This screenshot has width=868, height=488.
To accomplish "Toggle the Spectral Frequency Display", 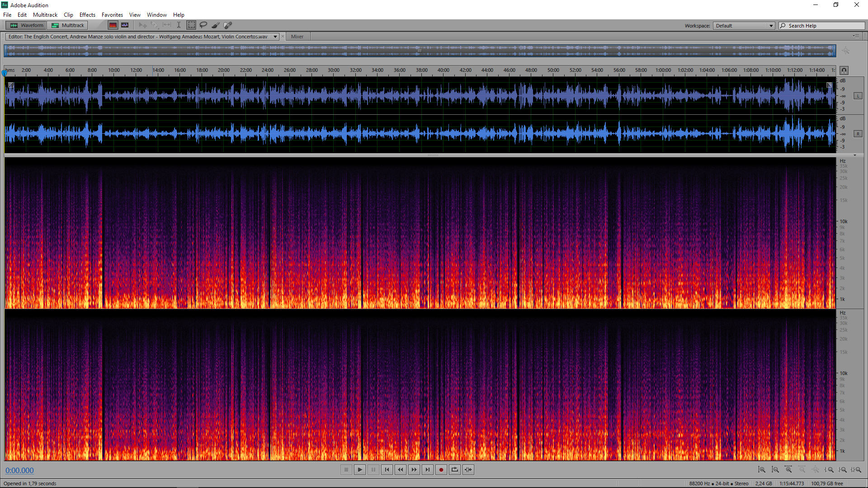I will pyautogui.click(x=113, y=25).
